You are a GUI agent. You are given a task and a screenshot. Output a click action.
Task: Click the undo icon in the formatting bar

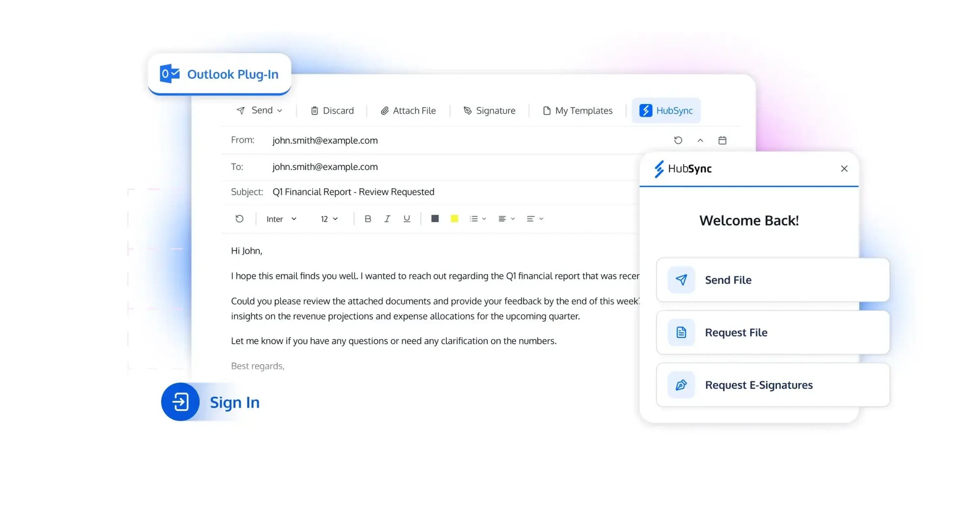(x=240, y=219)
